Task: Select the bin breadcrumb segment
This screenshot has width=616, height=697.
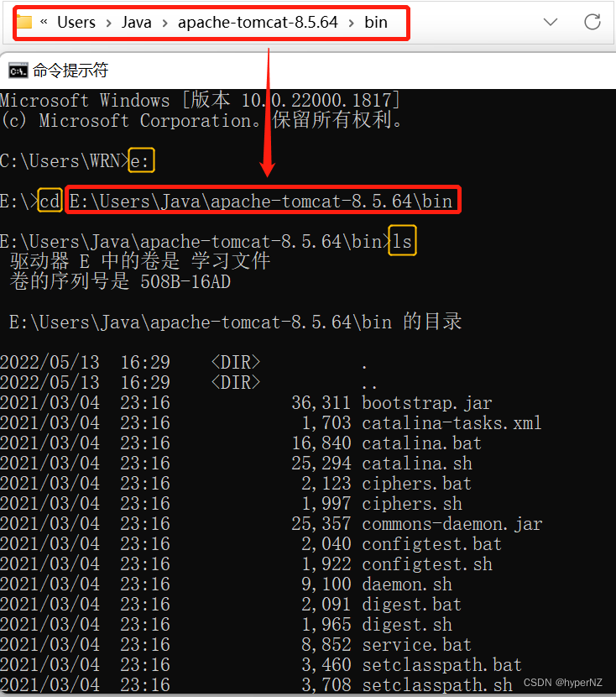Action: [376, 22]
